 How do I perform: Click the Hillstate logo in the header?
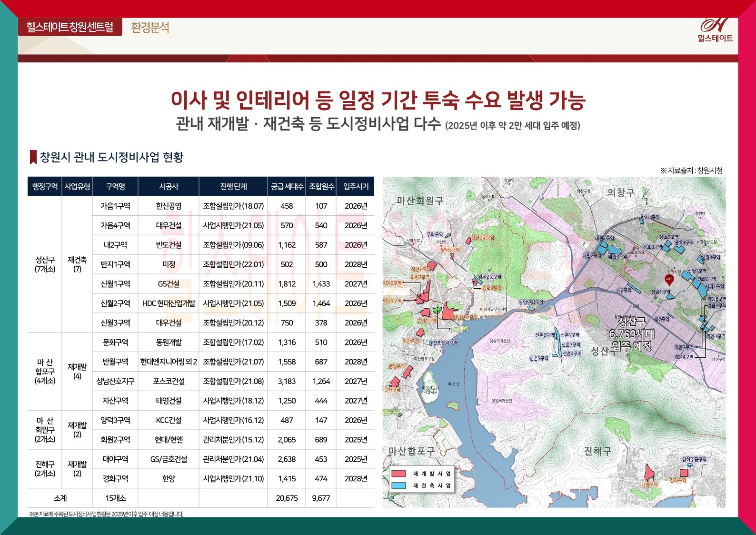click(715, 30)
